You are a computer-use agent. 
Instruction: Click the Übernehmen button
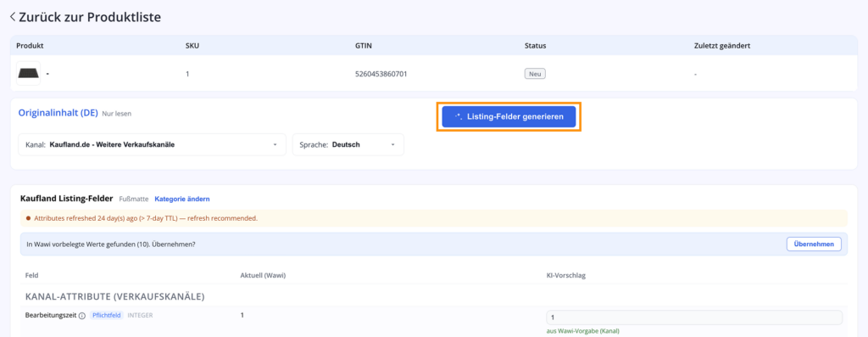pyautogui.click(x=814, y=244)
